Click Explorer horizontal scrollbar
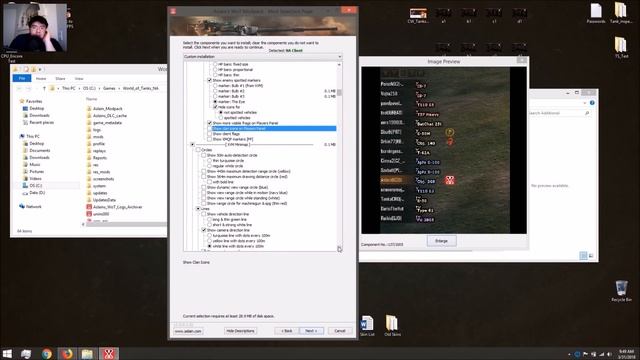 (127, 224)
